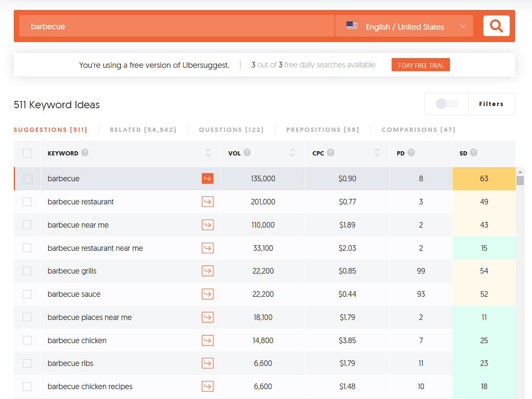Flip the toggle switch next to Filters
The image size is (532, 399).
(446, 104)
